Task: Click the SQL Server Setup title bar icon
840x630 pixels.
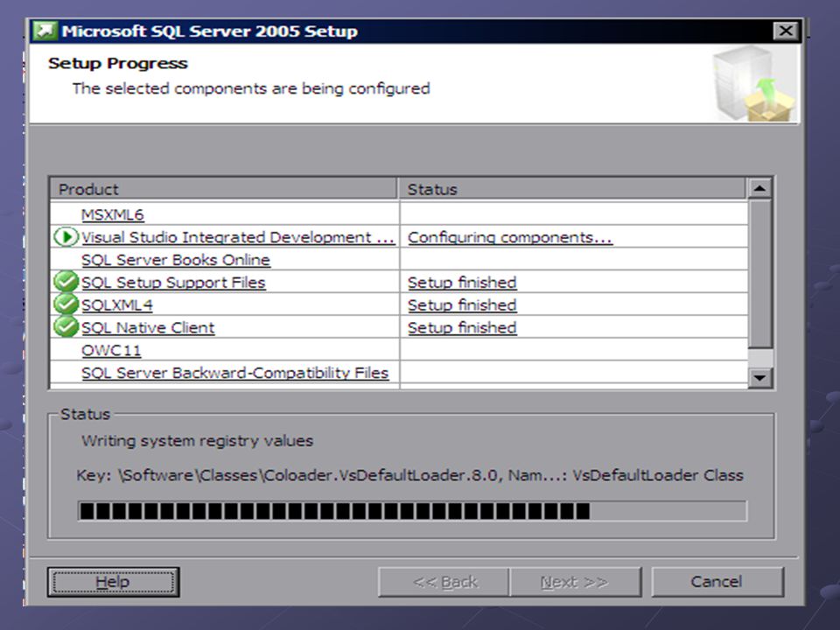Action: [45, 31]
